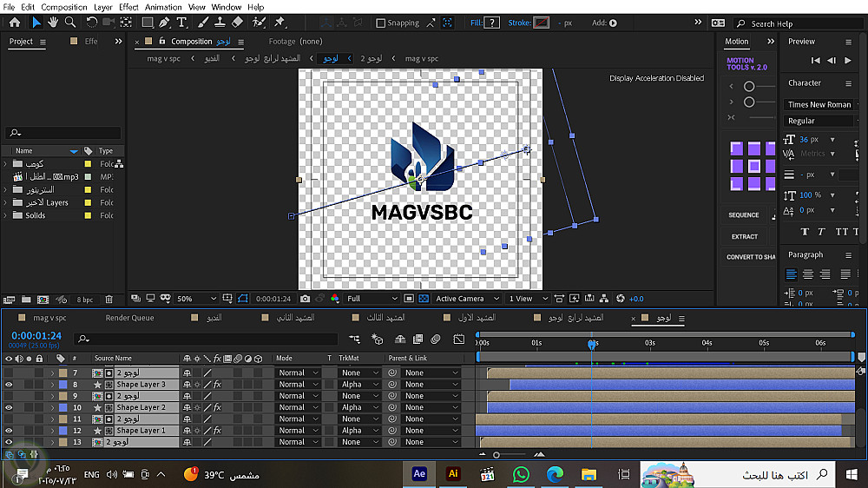This screenshot has width=868, height=488.
Task: Select the Home icon in toolbar
Action: pos(15,23)
